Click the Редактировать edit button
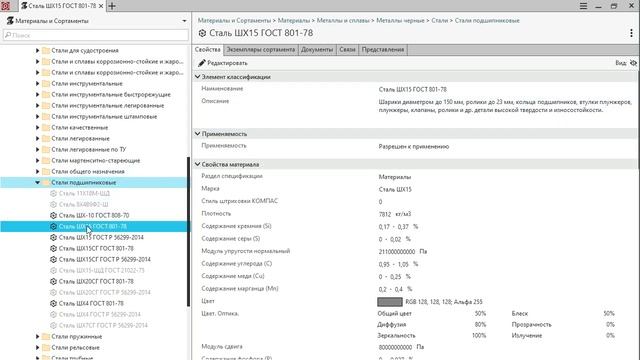This screenshot has width=640, height=360. (223, 63)
